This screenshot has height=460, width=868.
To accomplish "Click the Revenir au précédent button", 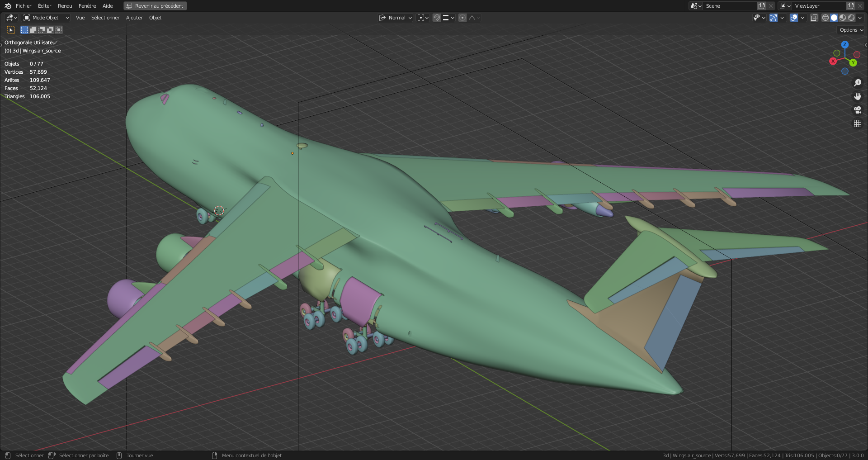I will (155, 6).
